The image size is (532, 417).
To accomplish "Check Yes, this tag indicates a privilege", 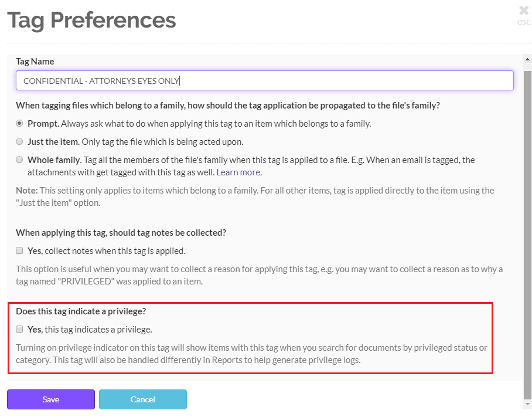I will pos(18,329).
